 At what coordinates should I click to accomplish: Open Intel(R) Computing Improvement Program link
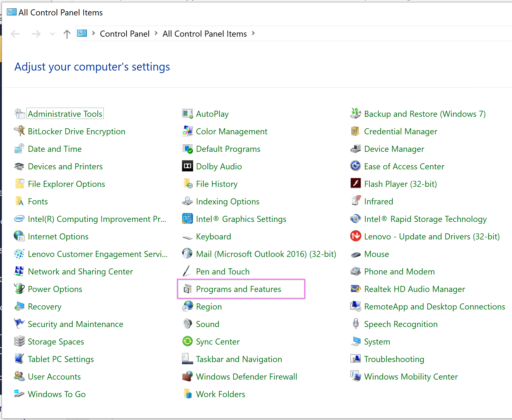pos(97,219)
